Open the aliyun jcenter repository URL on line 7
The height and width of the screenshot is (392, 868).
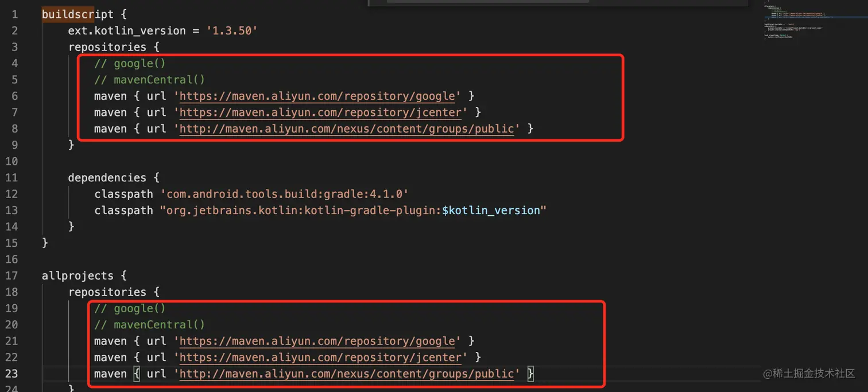tap(320, 112)
